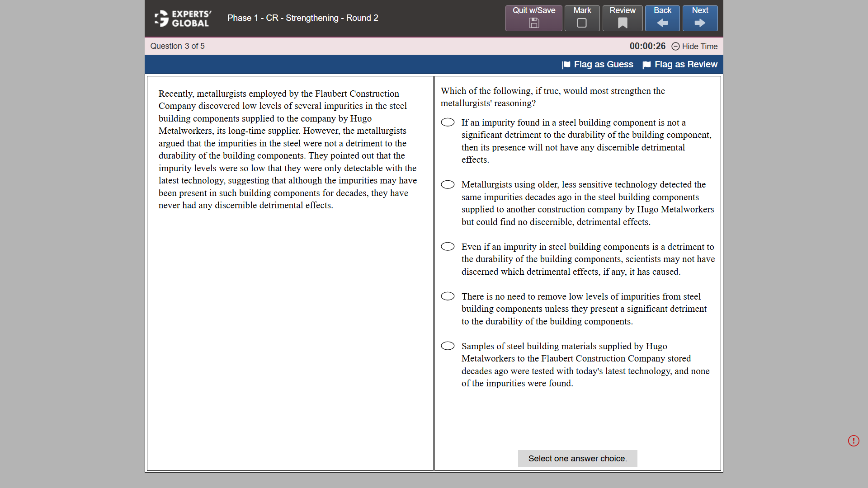Select the last answer about stored samples

coord(448,346)
